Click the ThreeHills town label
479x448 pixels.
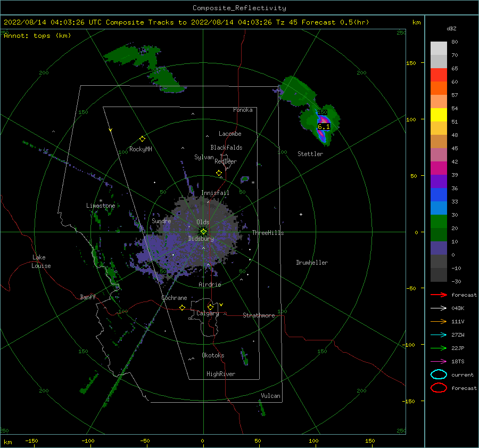click(x=268, y=233)
